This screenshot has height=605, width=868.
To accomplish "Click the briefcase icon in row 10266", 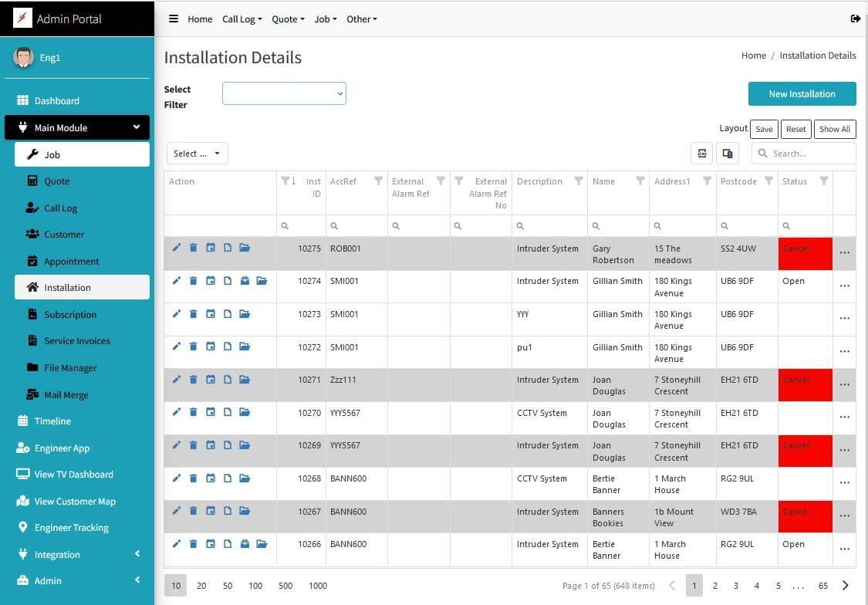I will point(245,544).
